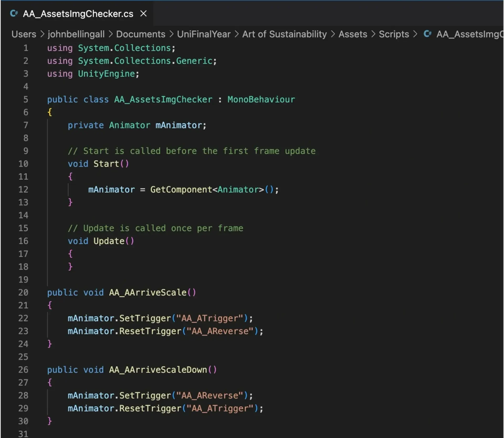Click "AA_ATrigger" string on line 22
The width and height of the screenshot is (504, 438).
coord(209,318)
